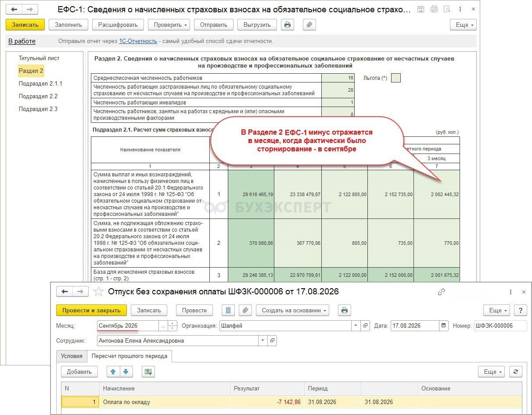The height and width of the screenshot is (415, 532).
Task: Open the Создать на основании dropdown
Action: pyautogui.click(x=293, y=310)
